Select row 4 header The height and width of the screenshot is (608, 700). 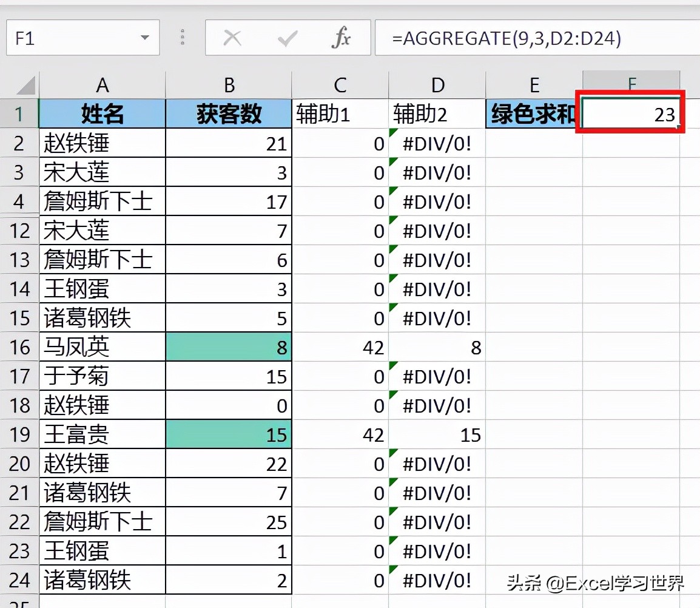(x=19, y=201)
